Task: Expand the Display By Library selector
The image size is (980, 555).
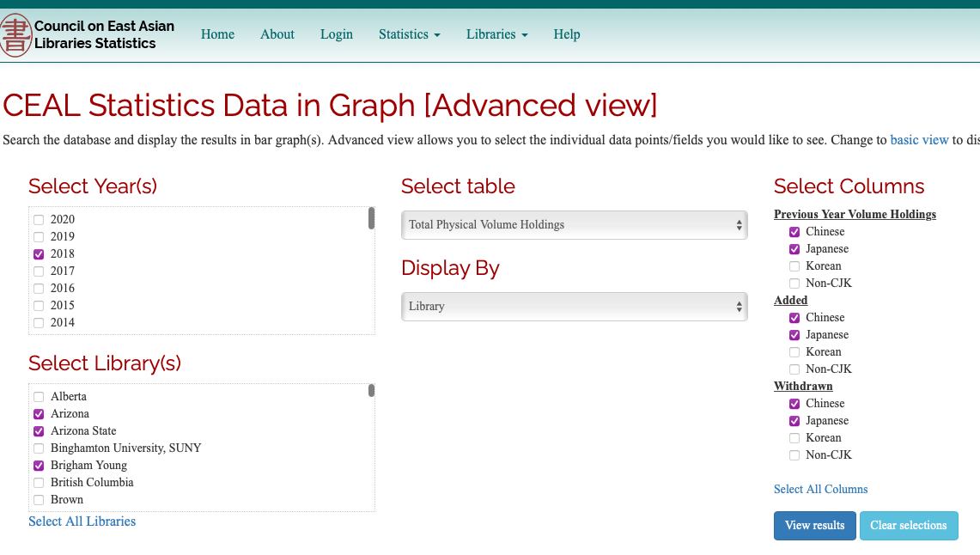Action: tap(575, 307)
